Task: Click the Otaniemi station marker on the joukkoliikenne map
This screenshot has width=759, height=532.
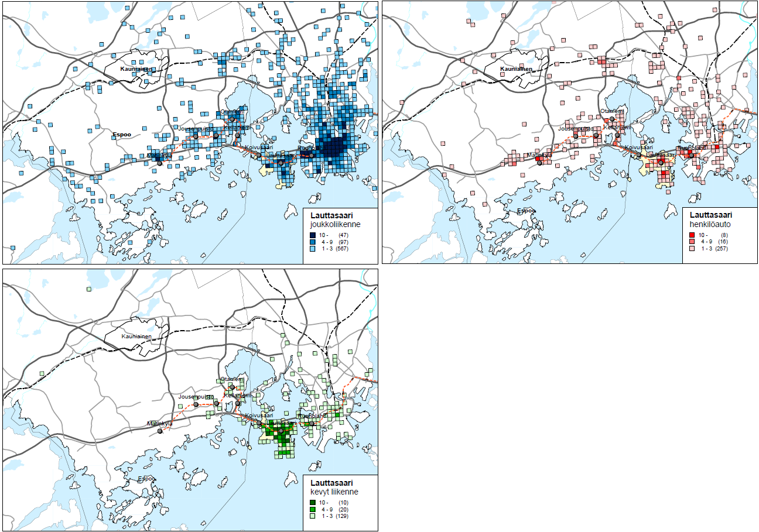Action: coord(233,118)
